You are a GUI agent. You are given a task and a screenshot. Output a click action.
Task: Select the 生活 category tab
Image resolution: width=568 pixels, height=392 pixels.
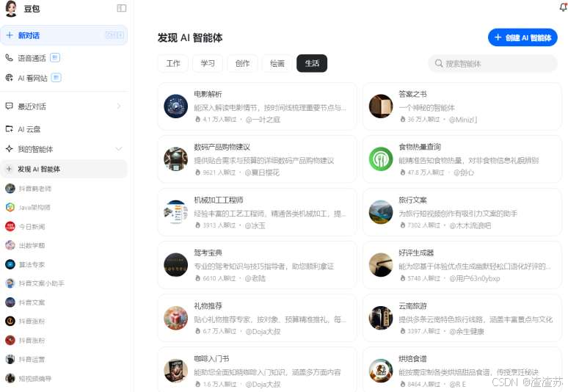click(x=312, y=63)
